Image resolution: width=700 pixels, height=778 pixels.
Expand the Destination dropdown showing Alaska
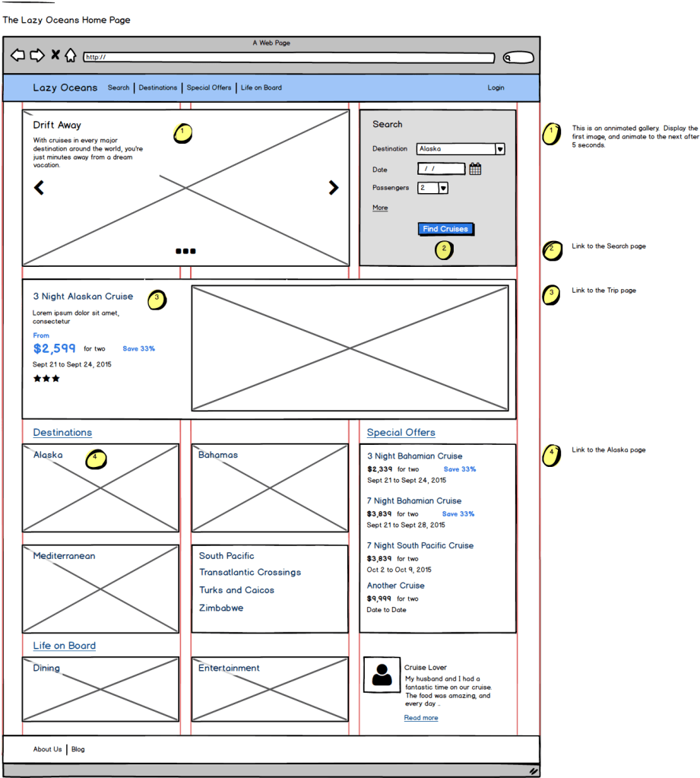click(x=499, y=149)
